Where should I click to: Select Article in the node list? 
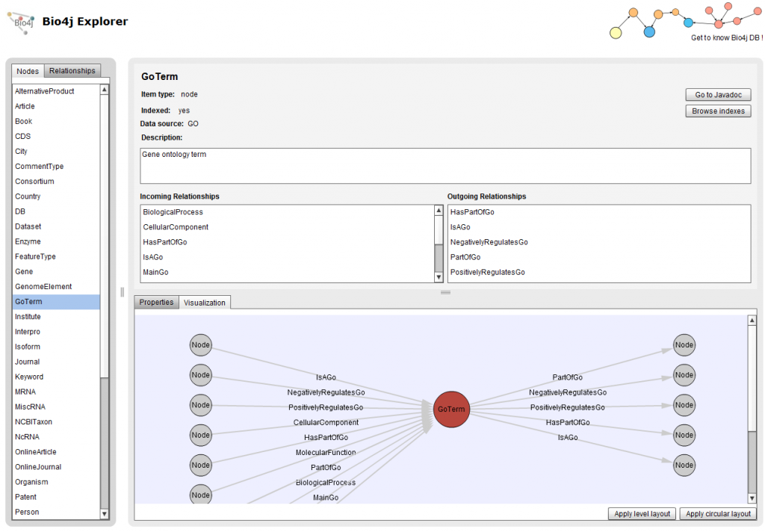[x=56, y=106]
